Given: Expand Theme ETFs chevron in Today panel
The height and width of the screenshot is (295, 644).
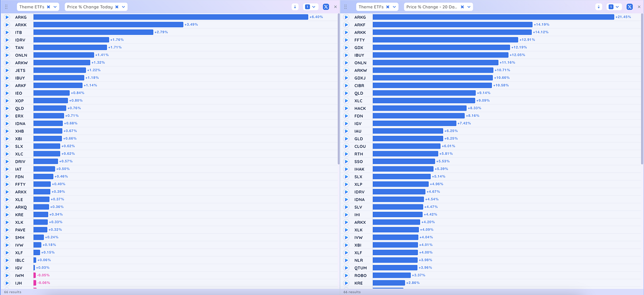Looking at the screenshot, I should click(55, 7).
